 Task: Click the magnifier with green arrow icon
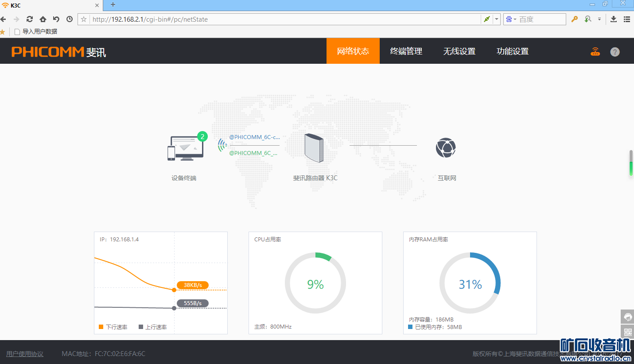click(x=588, y=19)
